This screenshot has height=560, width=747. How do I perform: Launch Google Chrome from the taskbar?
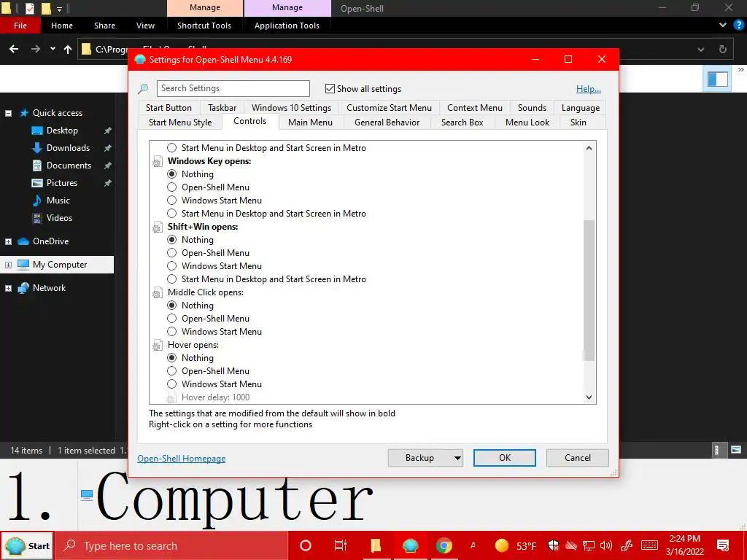444,545
